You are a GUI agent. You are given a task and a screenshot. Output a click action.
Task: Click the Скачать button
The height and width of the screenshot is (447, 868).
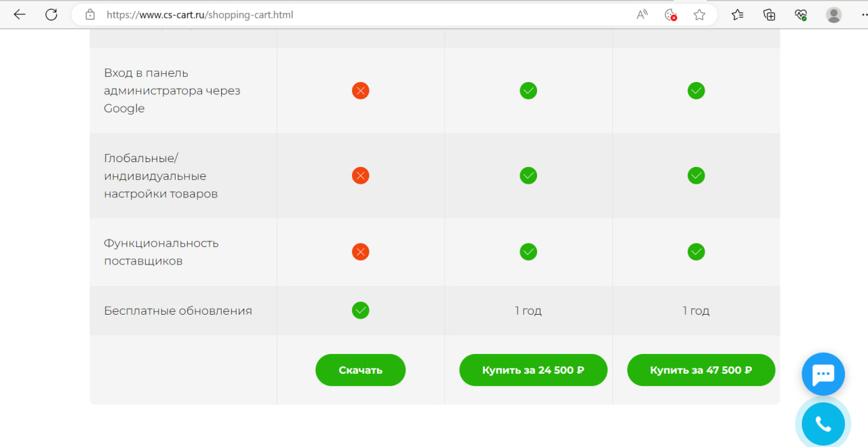tap(360, 370)
